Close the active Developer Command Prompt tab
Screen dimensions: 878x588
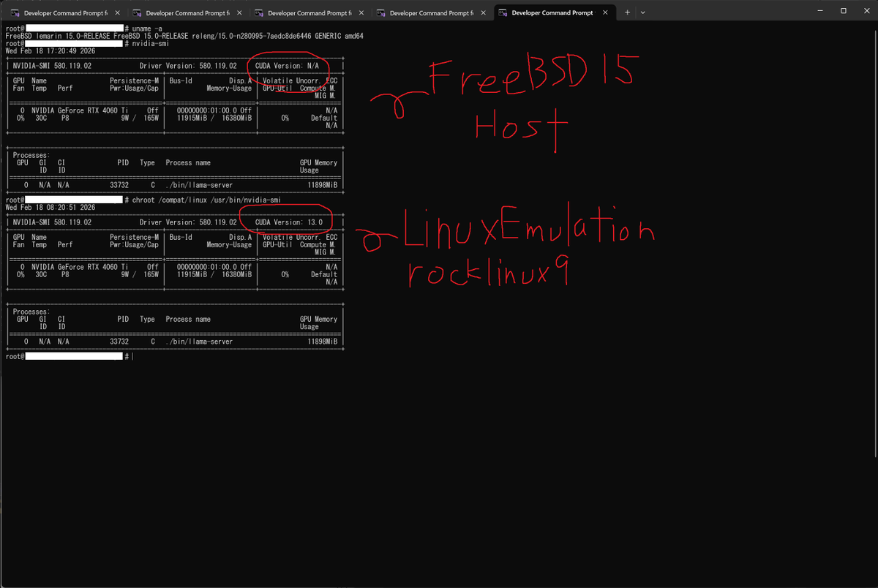[x=604, y=13]
